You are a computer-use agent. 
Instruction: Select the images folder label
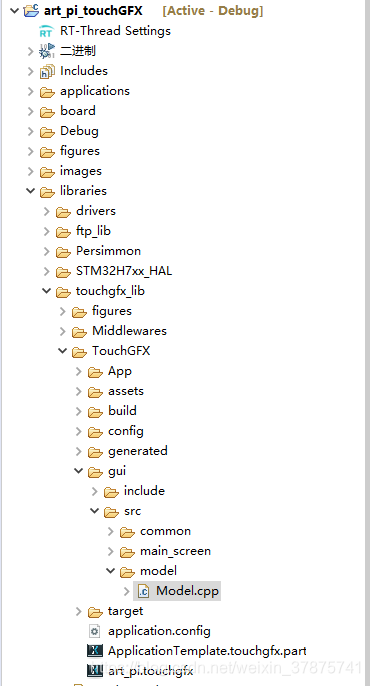point(81,171)
